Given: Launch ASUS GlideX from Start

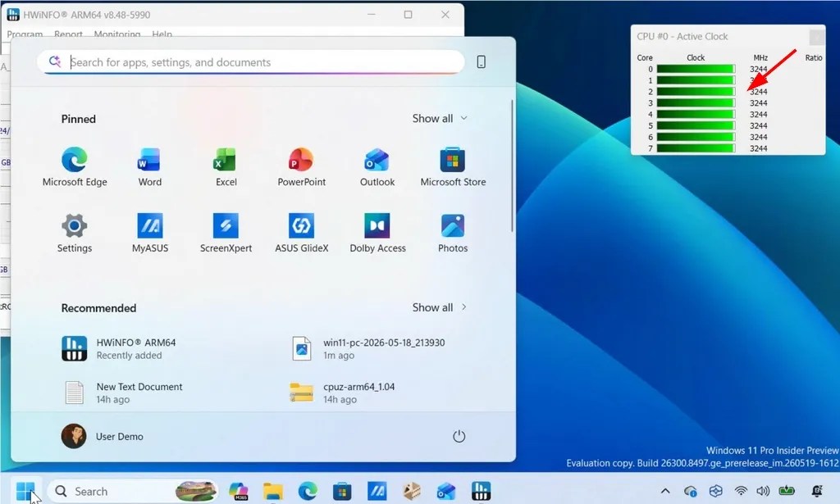Looking at the screenshot, I should pyautogui.click(x=301, y=233).
